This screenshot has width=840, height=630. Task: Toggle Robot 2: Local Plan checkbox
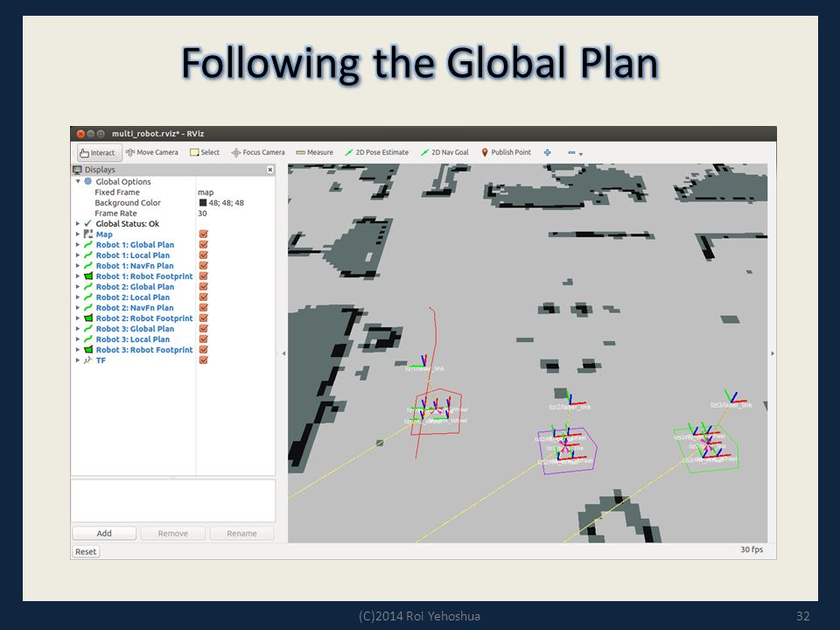(204, 297)
